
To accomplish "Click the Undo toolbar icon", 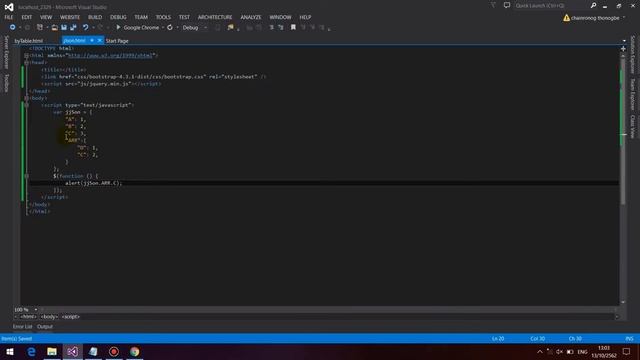I will (85, 27).
